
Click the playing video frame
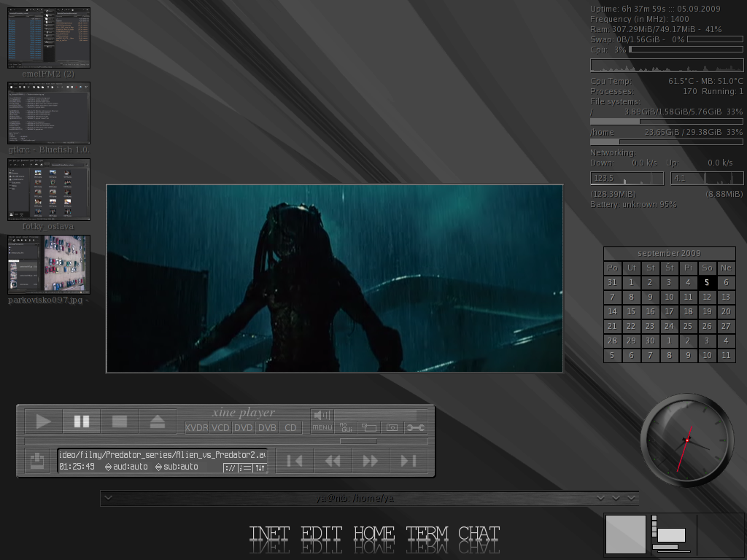[334, 278]
